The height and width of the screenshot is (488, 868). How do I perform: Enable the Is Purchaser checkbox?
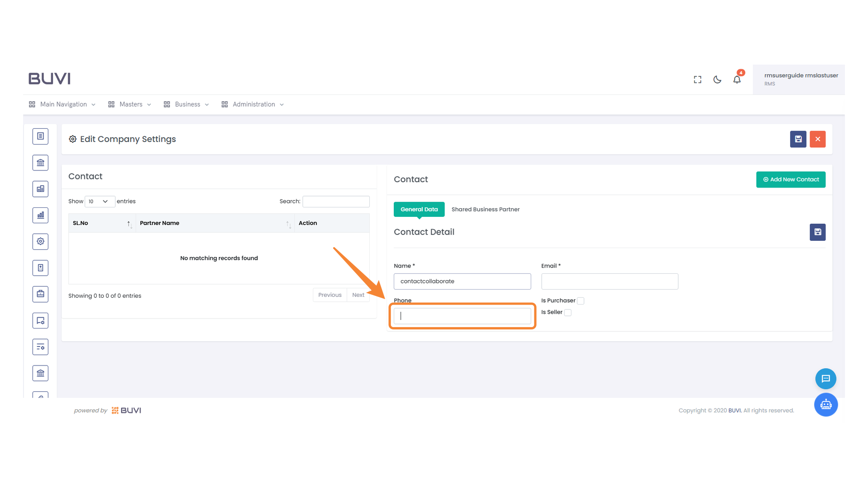(x=580, y=300)
